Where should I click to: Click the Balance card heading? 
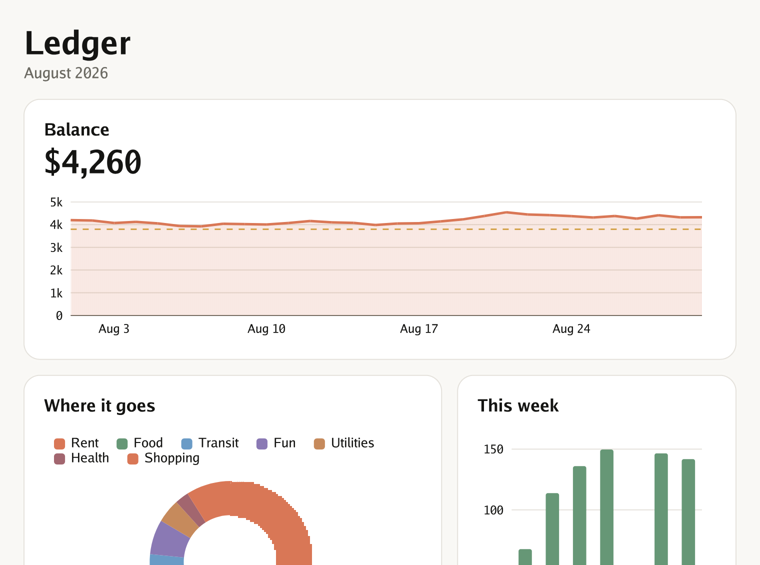pos(77,130)
